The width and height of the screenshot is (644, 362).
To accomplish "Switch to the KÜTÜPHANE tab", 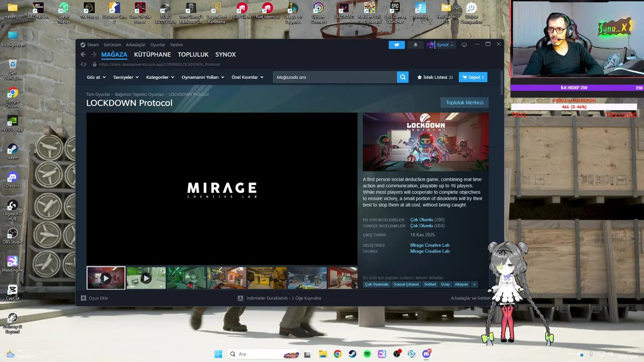I will point(152,54).
